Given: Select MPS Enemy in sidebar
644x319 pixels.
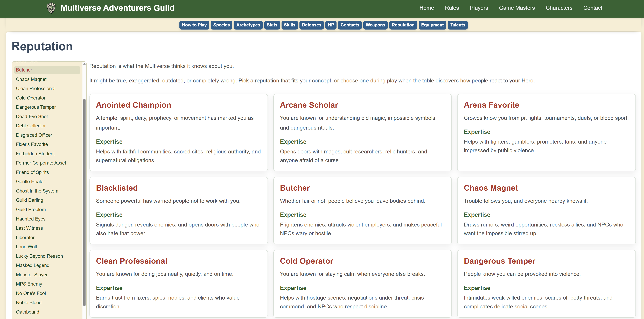Looking at the screenshot, I should click(47, 284).
